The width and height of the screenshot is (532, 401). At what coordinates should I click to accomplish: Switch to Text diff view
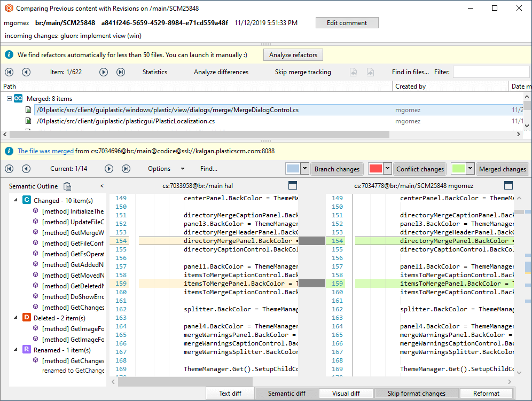[230, 393]
